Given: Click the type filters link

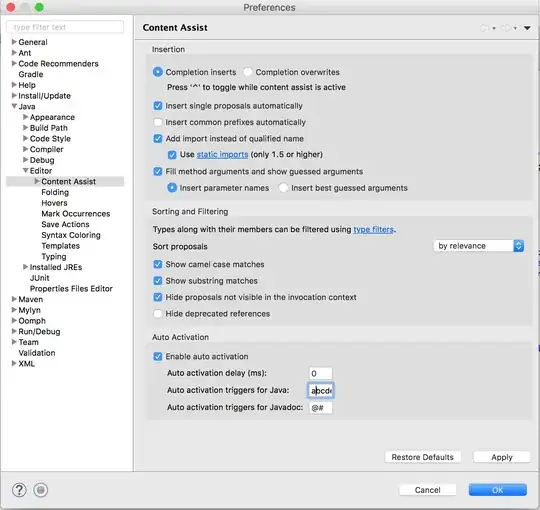Looking at the screenshot, I should click(x=374, y=230).
